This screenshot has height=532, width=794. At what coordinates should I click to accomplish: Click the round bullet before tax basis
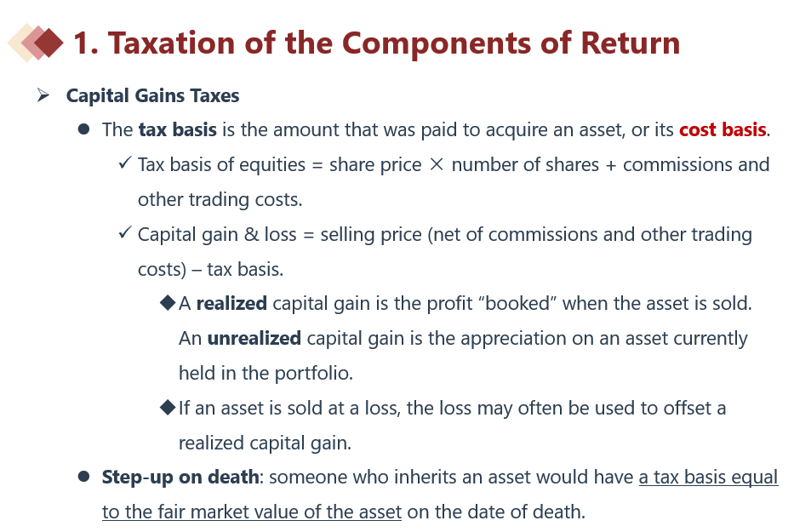pyautogui.click(x=83, y=129)
